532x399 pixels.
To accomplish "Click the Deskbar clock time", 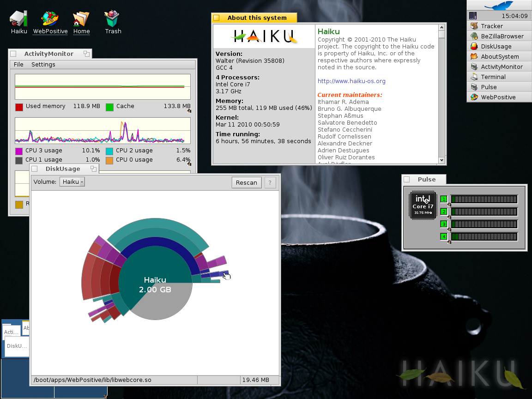I will coord(515,16).
